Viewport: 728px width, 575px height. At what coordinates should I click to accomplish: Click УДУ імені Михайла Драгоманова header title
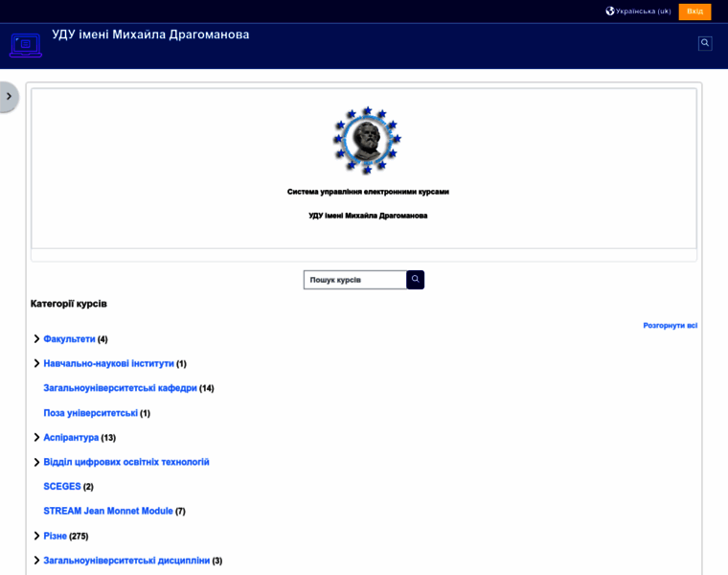coord(150,34)
